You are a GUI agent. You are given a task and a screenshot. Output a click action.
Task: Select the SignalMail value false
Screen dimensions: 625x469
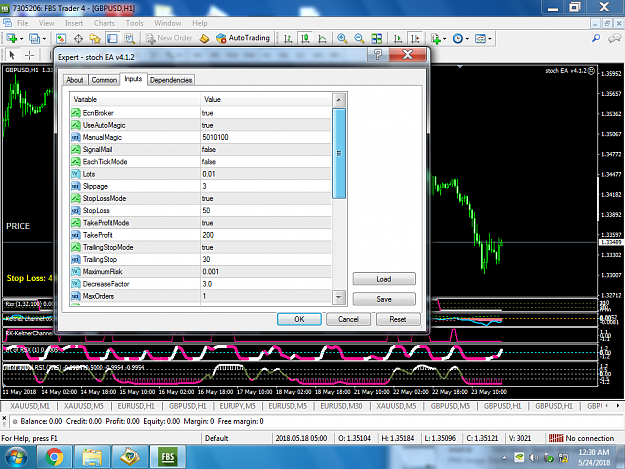pyautogui.click(x=208, y=149)
